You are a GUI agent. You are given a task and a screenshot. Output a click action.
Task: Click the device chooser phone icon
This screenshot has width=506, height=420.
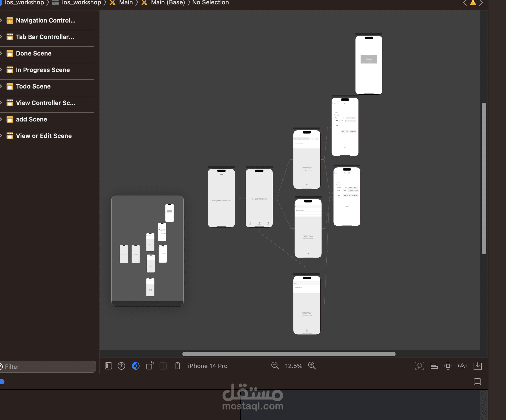pyautogui.click(x=177, y=366)
